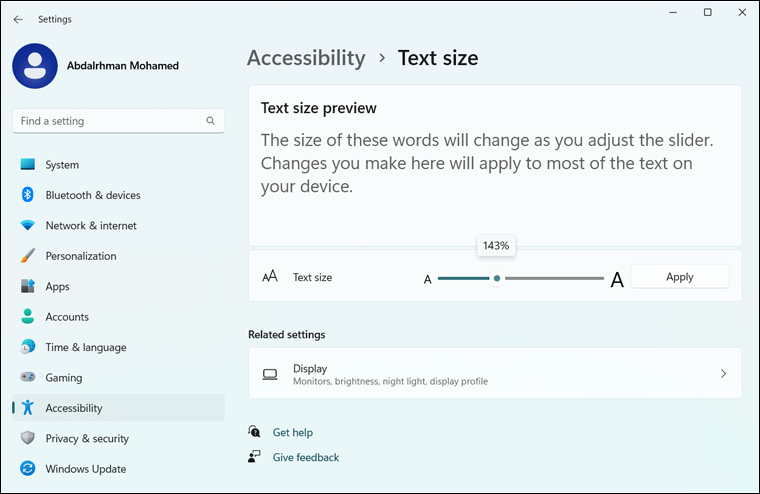The width and height of the screenshot is (760, 494).
Task: Open Time & language settings
Action: [86, 347]
